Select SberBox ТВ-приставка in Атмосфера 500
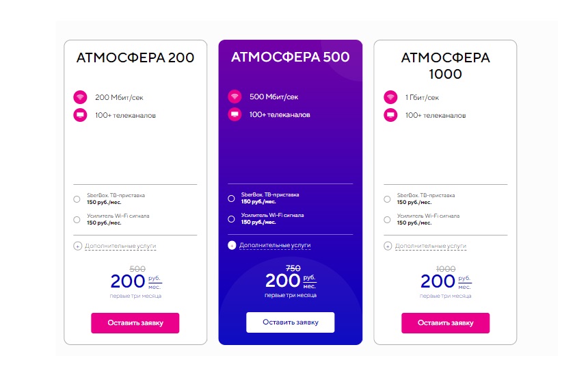 pyautogui.click(x=231, y=199)
